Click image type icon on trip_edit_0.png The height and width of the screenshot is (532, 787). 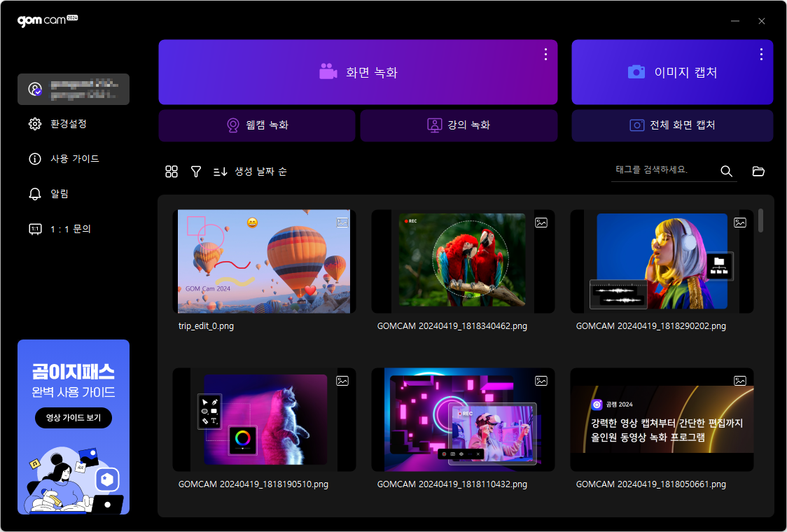342,223
